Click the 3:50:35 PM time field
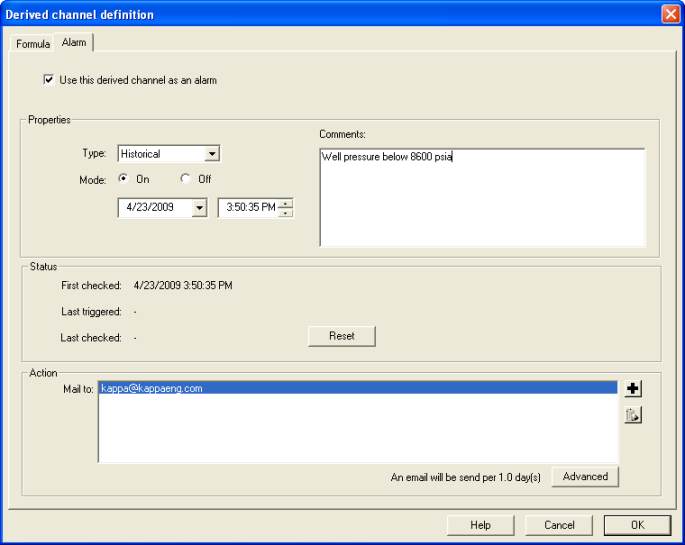This screenshot has width=685, height=545. (x=247, y=208)
